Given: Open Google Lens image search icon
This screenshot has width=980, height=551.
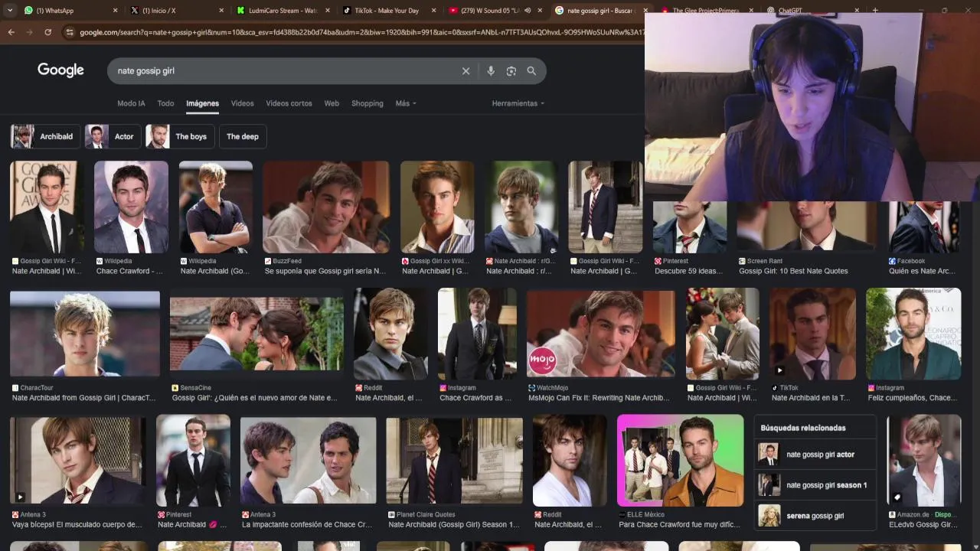Looking at the screenshot, I should click(x=511, y=70).
